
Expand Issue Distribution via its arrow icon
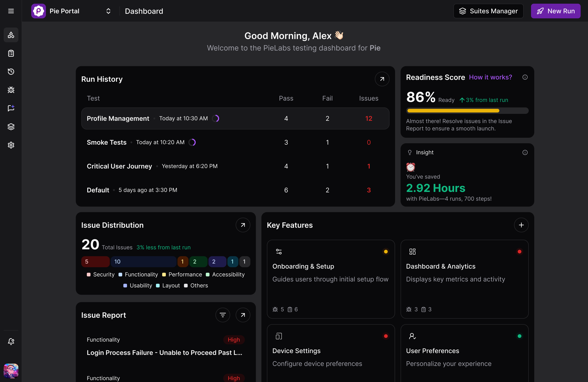pos(243,225)
